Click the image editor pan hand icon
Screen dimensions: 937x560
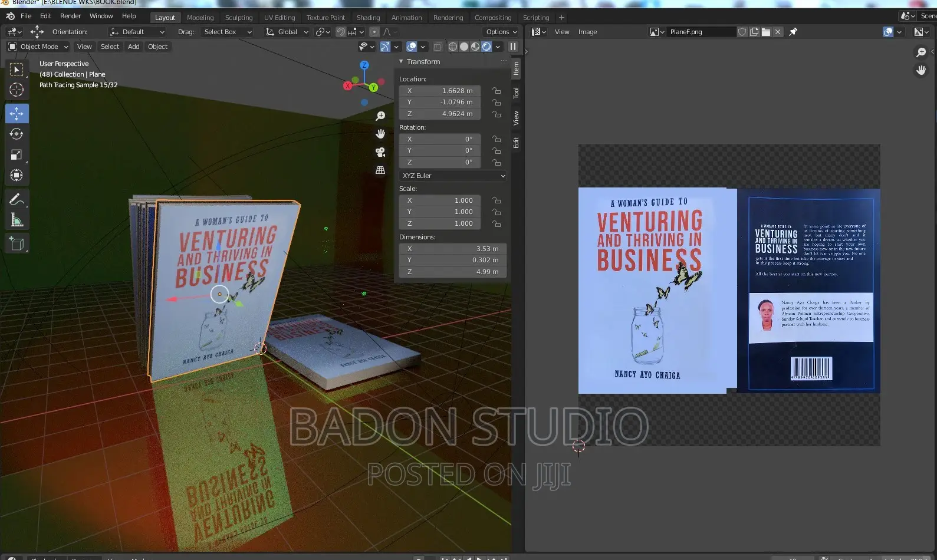coord(921,70)
